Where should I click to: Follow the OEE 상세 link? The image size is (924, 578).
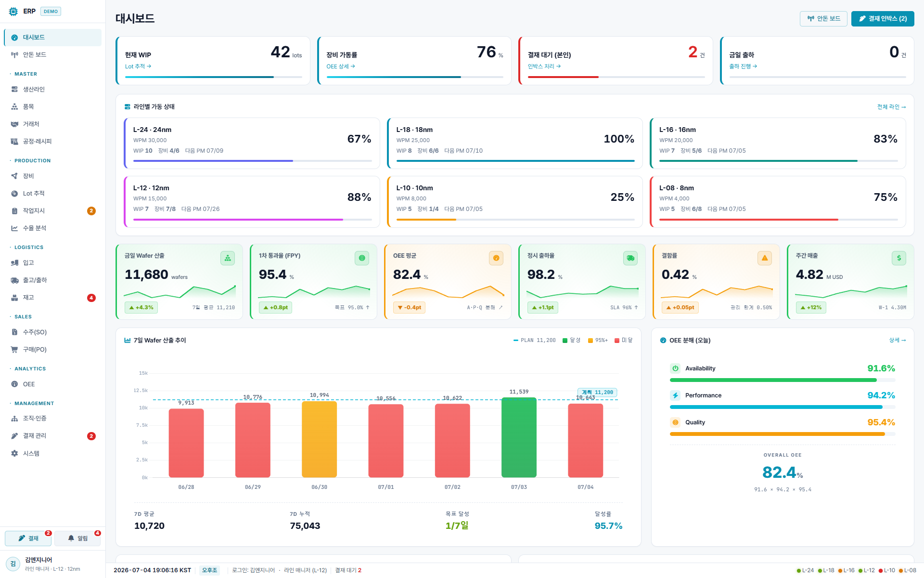tap(341, 66)
